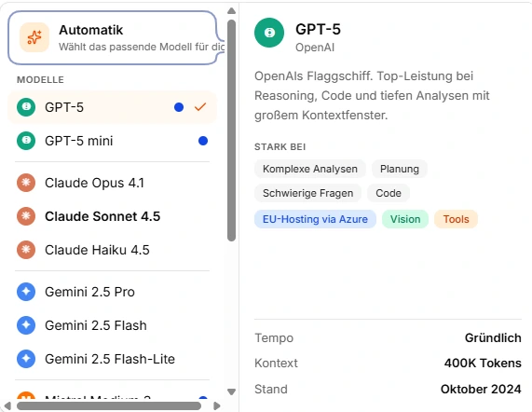Choose GPT-5 mini model
The image size is (532, 412).
click(112, 141)
